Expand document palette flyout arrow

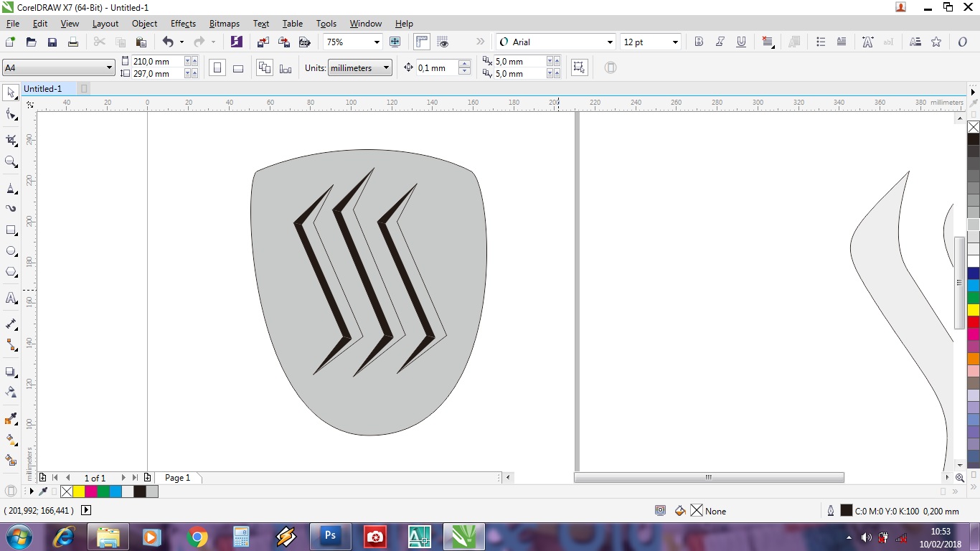click(31, 491)
